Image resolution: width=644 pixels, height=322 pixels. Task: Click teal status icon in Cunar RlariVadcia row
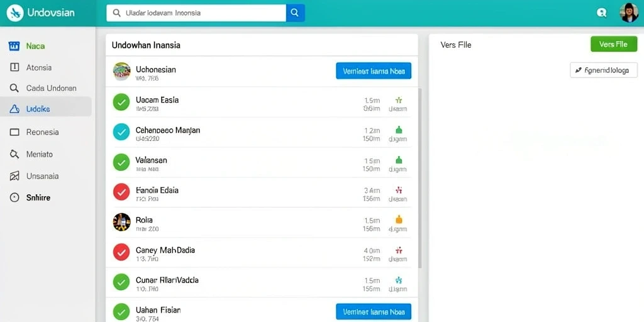point(398,280)
